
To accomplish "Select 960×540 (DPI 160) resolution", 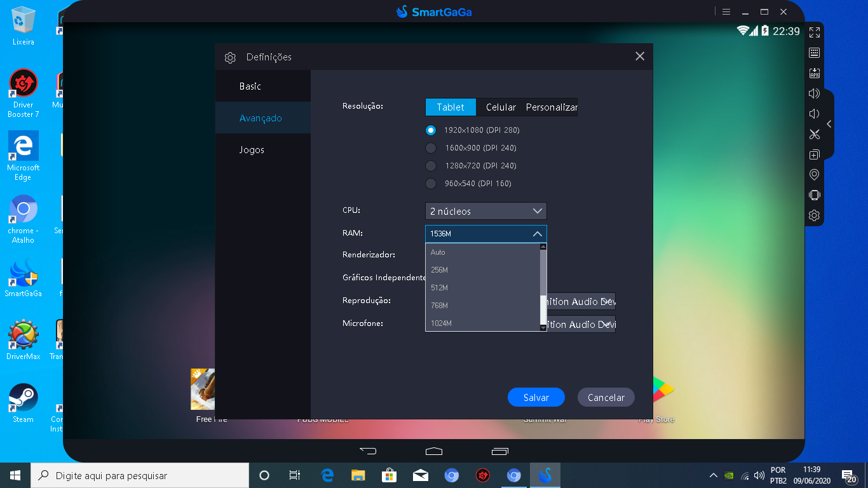I will click(x=469, y=184).
